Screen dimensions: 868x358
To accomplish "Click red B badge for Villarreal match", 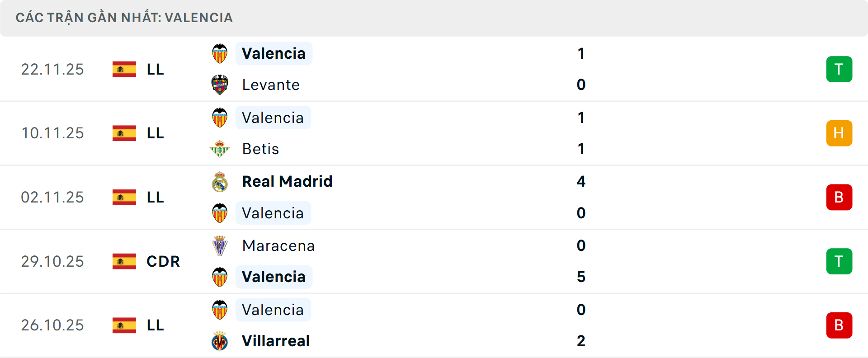I will [x=839, y=325].
